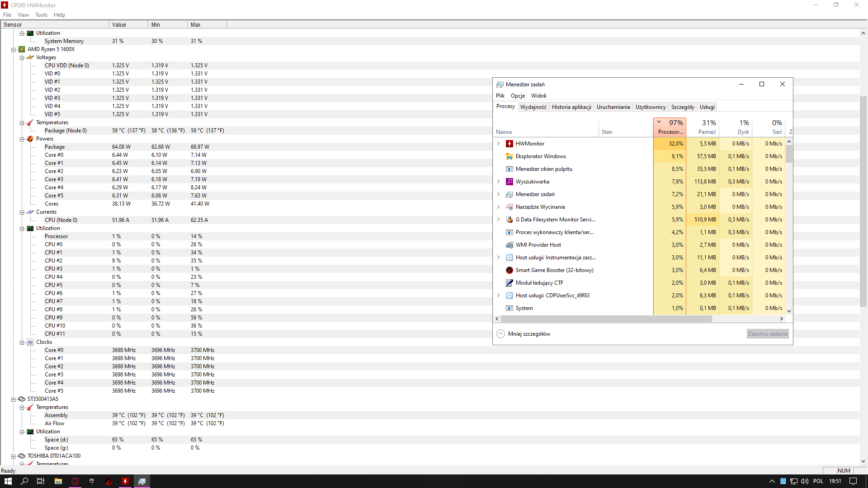Click Mniej szczegółów to collapse Task Manager
Image resolution: width=868 pixels, height=488 pixels.
(x=524, y=334)
